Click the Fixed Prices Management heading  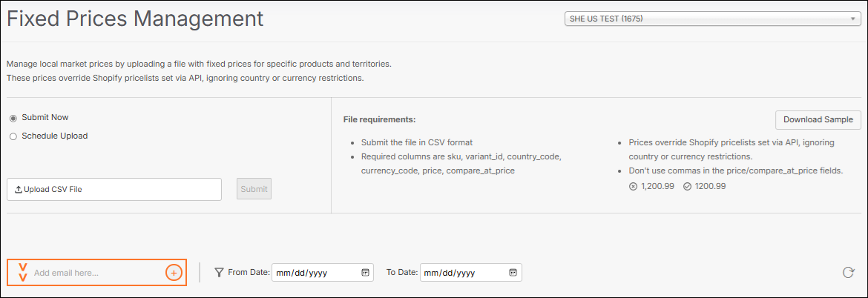coord(135,19)
